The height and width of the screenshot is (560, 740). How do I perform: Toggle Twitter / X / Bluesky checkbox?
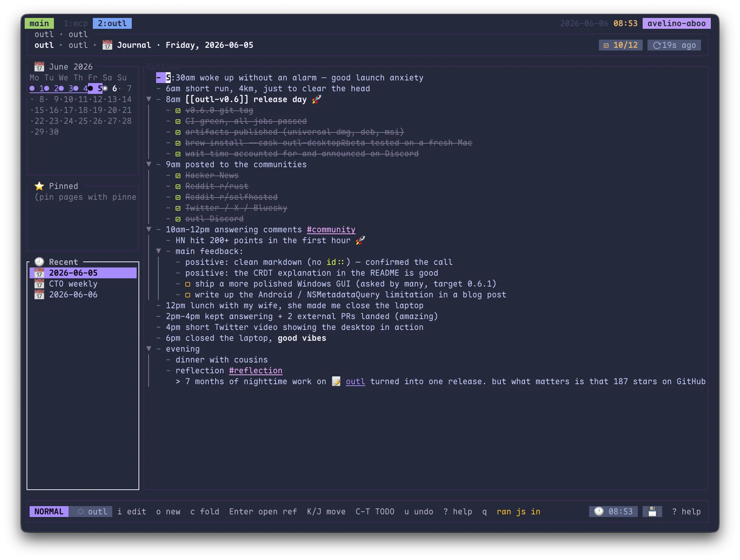click(x=178, y=208)
